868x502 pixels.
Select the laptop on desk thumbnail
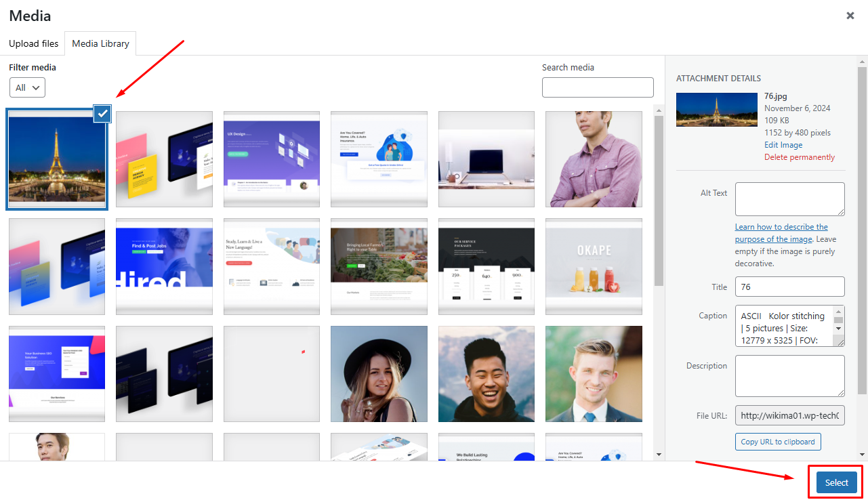click(487, 159)
